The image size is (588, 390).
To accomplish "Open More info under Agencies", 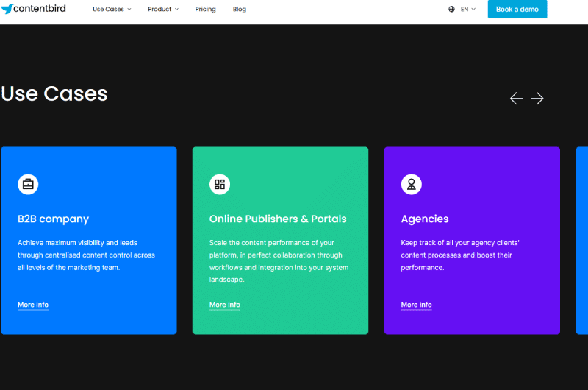I will pos(416,305).
